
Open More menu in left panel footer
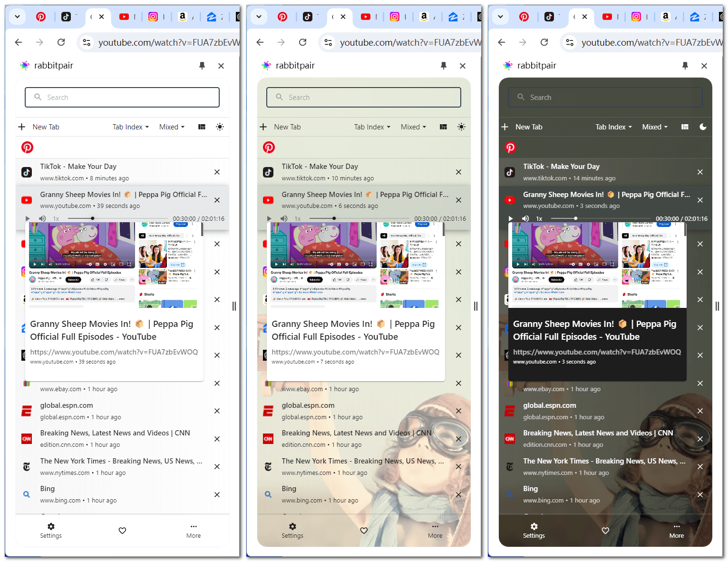[194, 531]
